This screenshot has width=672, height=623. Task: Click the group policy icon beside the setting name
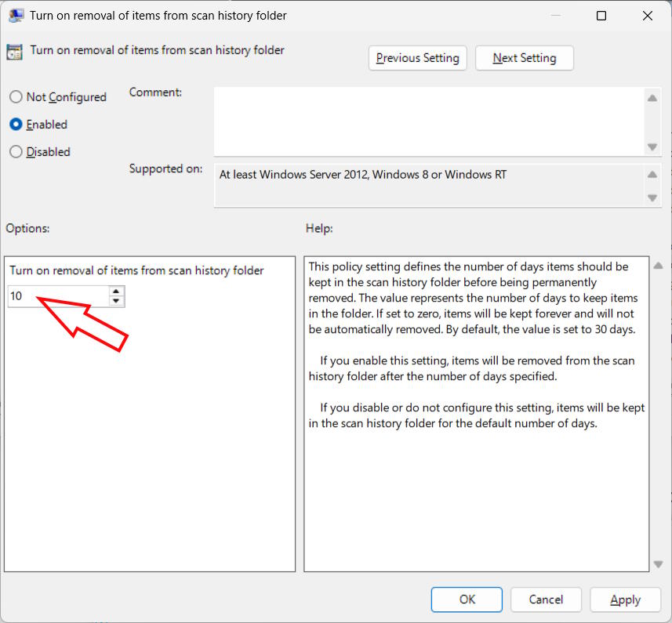pyautogui.click(x=14, y=50)
